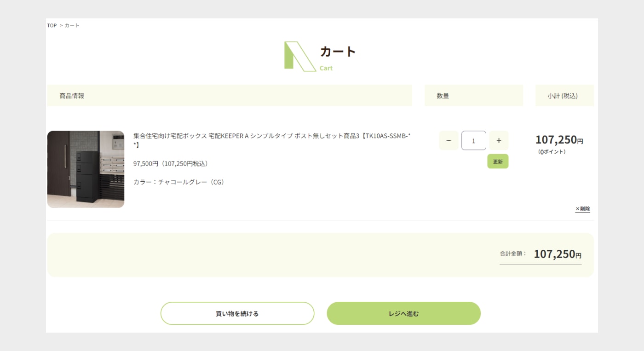Screen dimensions: 644x351
Task: Decrease quantity with the minus button
Action: point(448,141)
